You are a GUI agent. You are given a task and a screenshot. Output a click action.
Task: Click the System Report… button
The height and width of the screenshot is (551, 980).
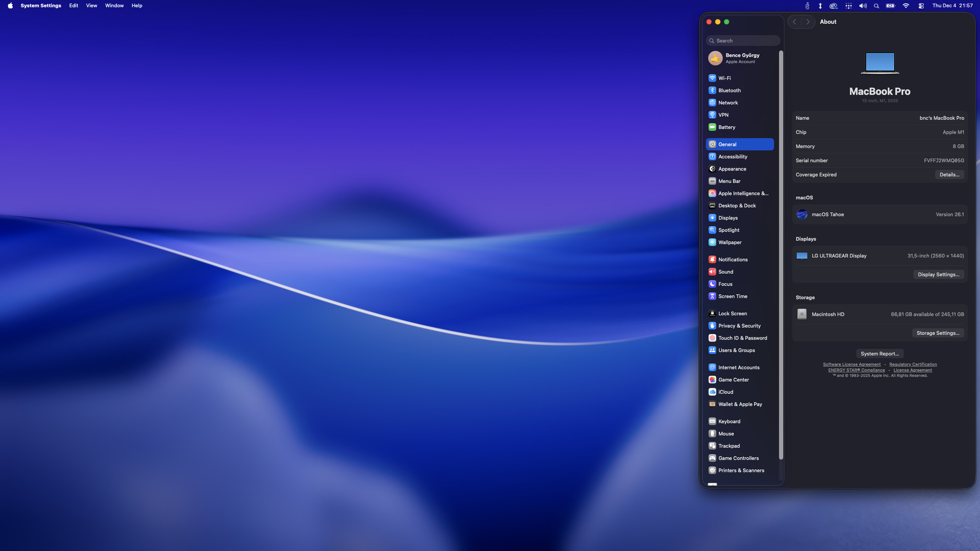(x=879, y=354)
